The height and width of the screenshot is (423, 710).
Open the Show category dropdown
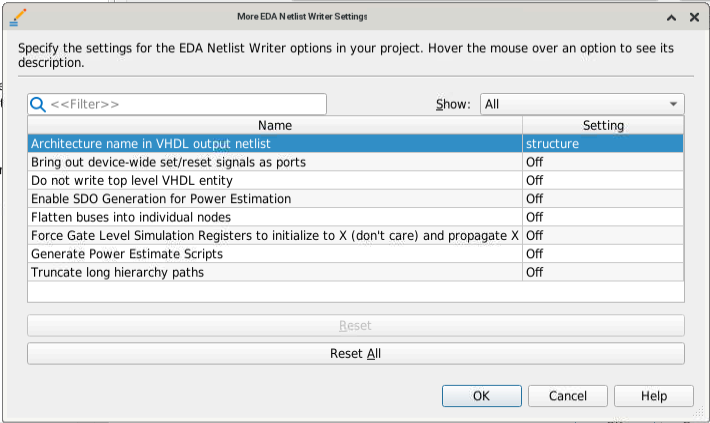pos(581,104)
